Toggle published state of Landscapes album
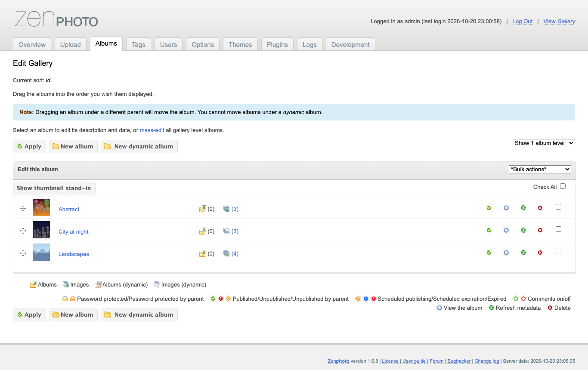This screenshot has height=370, width=588. pos(489,253)
